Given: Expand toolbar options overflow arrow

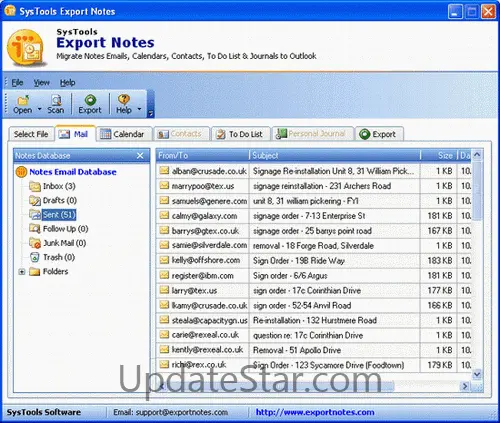Looking at the screenshot, I should coord(151,114).
